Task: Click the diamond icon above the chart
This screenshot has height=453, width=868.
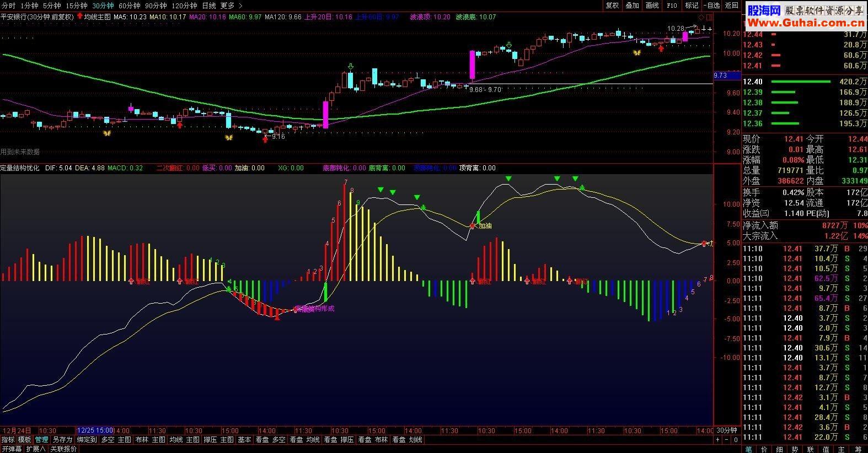Action: [x=700, y=17]
